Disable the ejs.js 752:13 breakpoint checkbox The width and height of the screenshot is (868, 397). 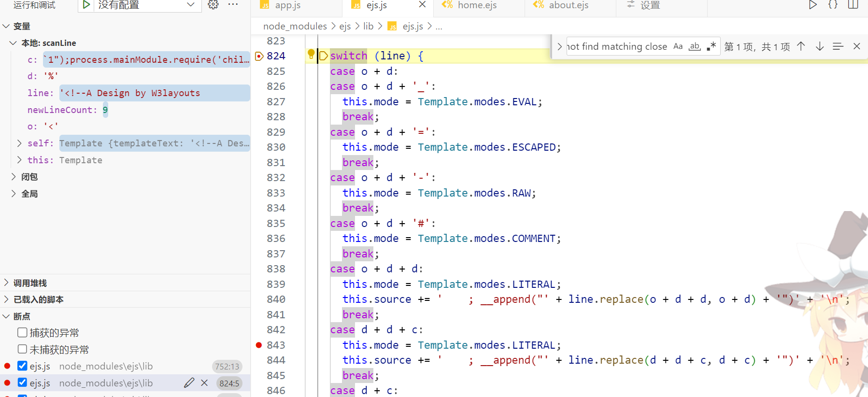click(22, 366)
